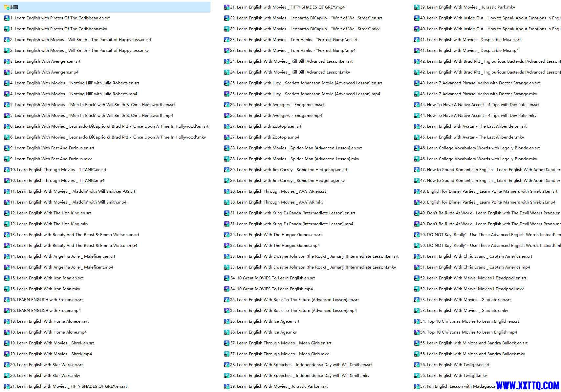The image size is (561, 392).
Task: Click icon of 32. The Hunger Games.mp4
Action: tap(227, 245)
